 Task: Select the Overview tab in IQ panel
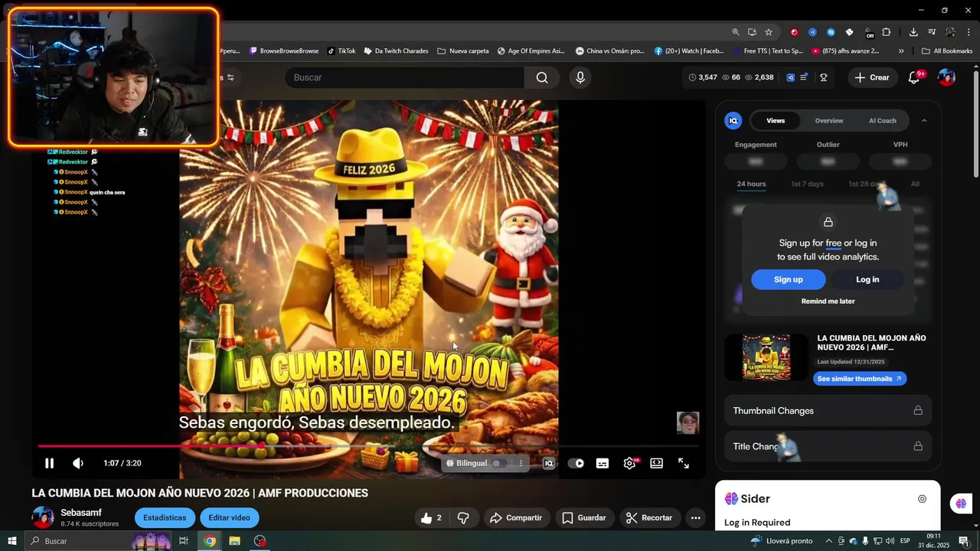[x=829, y=120]
